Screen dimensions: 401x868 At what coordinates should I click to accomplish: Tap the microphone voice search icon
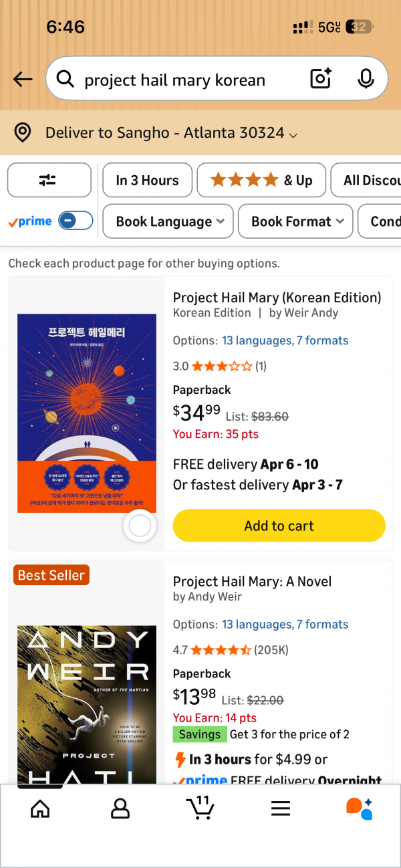[366, 80]
